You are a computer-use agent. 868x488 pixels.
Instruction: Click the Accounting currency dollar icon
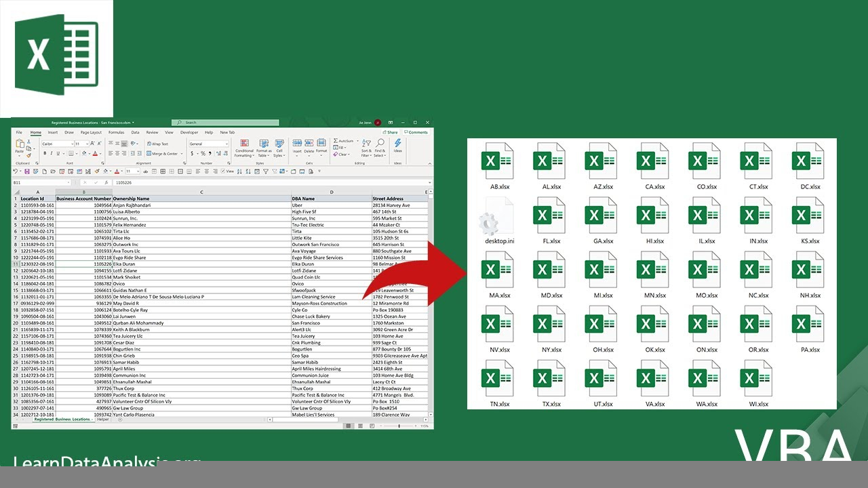click(x=192, y=153)
